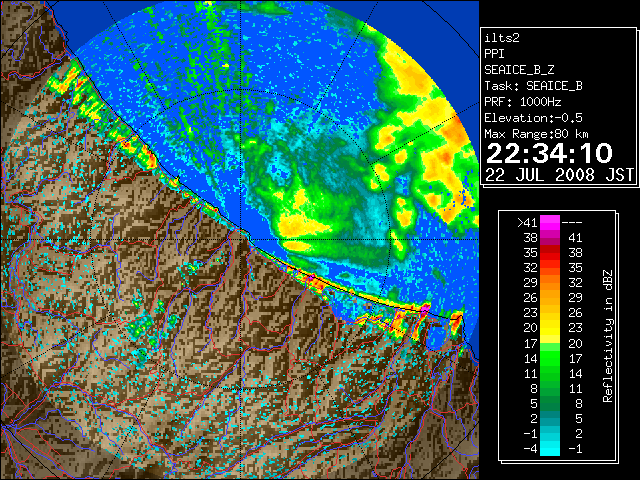
Task: Select the 'Elevation:-0.5' value
Action: (533, 118)
